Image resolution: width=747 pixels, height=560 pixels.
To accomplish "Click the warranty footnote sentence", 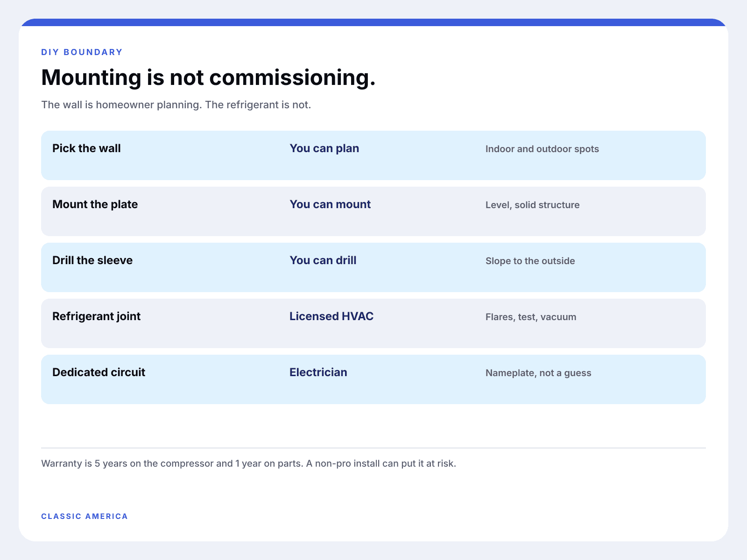I will (x=248, y=463).
